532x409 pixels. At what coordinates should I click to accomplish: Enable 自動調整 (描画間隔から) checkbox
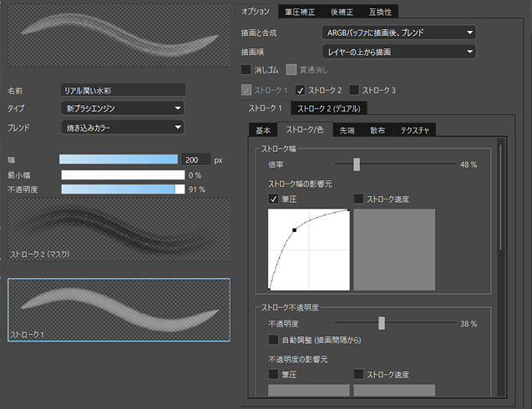[274, 340]
